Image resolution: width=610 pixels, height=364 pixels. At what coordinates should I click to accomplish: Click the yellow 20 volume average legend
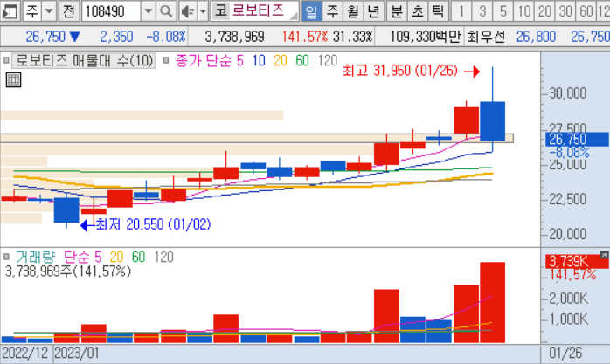click(117, 258)
